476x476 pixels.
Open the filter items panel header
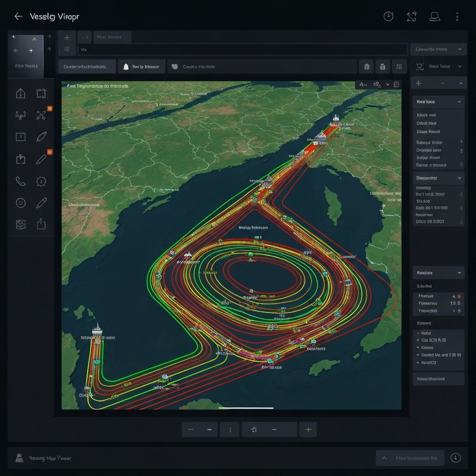tap(26, 66)
